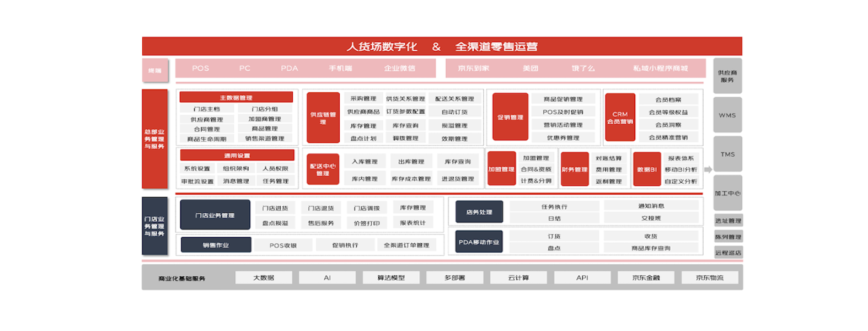The image size is (868, 331).
Task: Click POS in the terminal row
Action: (x=200, y=68)
